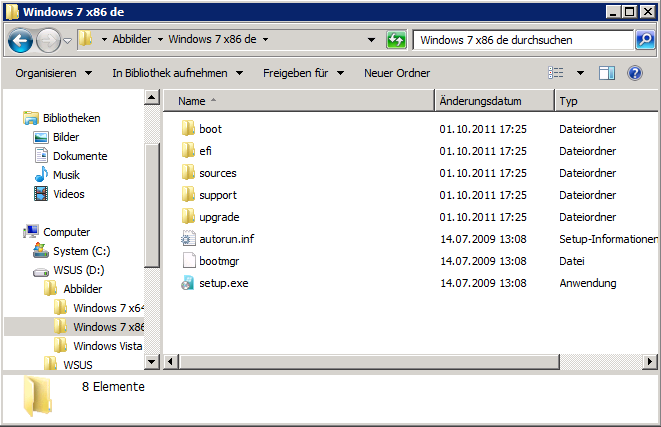661x427 pixels.
Task: Click the greyed Forward arrow button
Action: (x=48, y=40)
